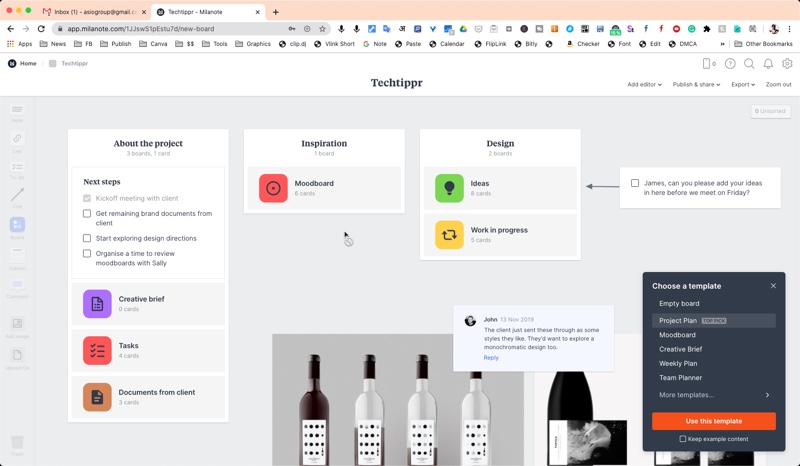Enable Keep example content checkbox
The image size is (800, 466).
(x=683, y=439)
